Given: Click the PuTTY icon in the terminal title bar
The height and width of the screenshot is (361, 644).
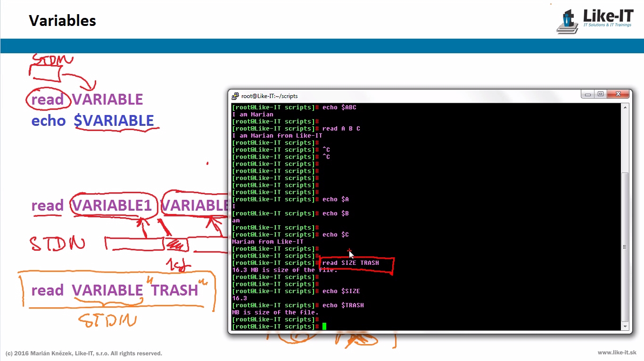Looking at the screenshot, I should (235, 96).
